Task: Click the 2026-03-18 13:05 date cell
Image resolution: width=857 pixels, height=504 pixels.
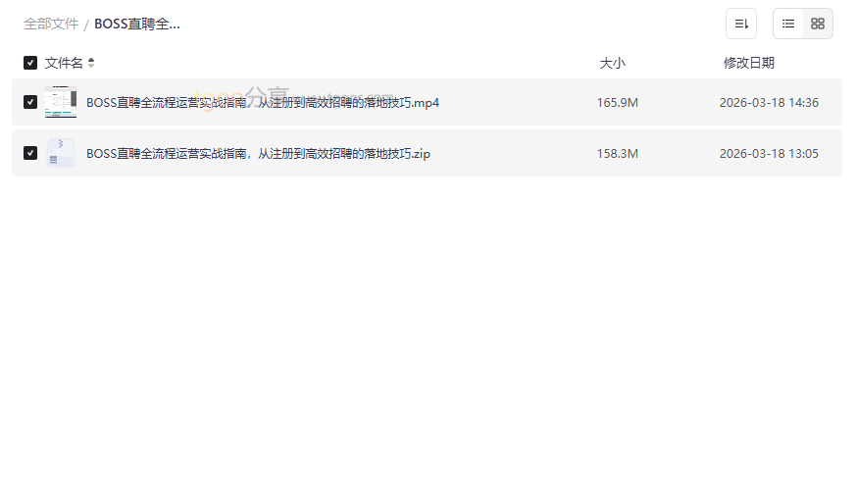Action: [769, 154]
